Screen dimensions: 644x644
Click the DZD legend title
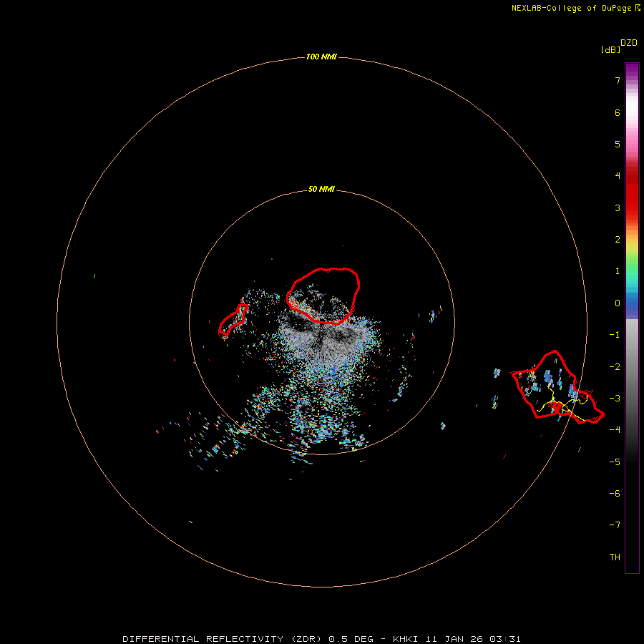coord(629,43)
